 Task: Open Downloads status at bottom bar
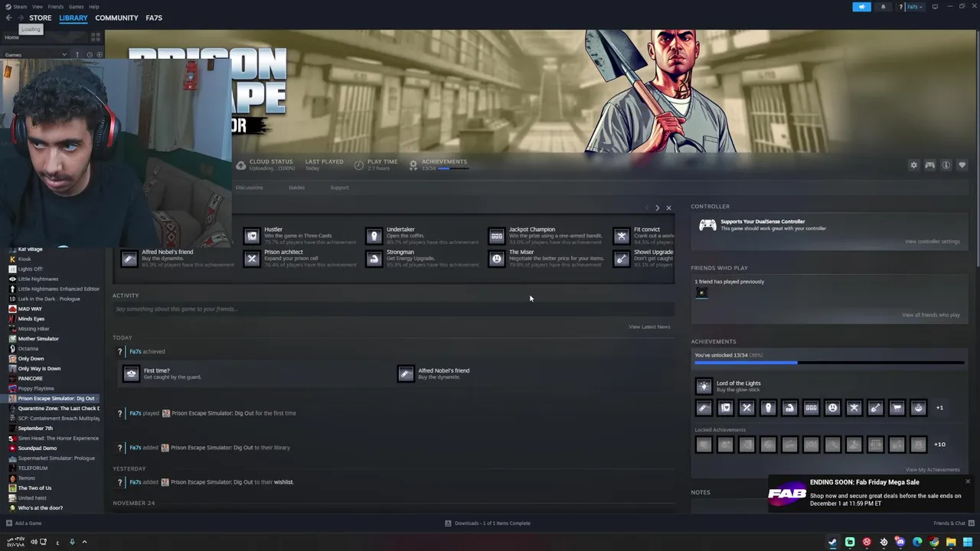pyautogui.click(x=488, y=523)
